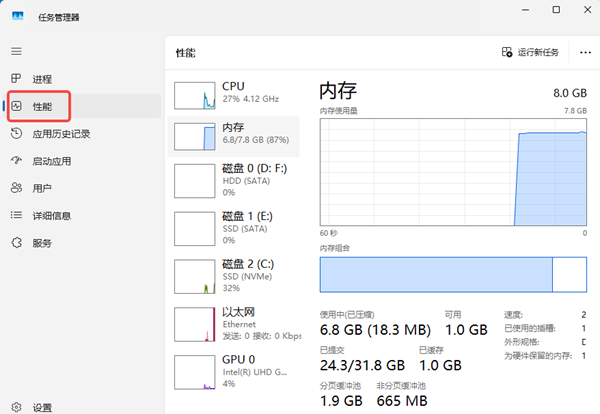
Task: Click the 内存组合 composition bar
Action: click(453, 274)
